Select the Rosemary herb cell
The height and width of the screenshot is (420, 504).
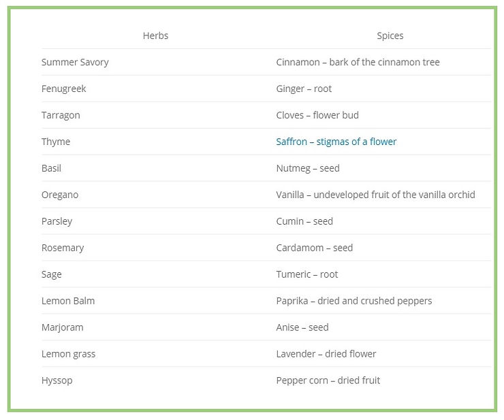click(63, 248)
